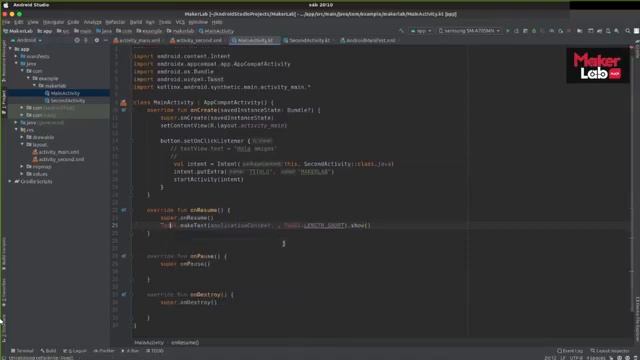Expand the Gradle Scripts node
This screenshot has width=640, height=360.
coord(11,181)
